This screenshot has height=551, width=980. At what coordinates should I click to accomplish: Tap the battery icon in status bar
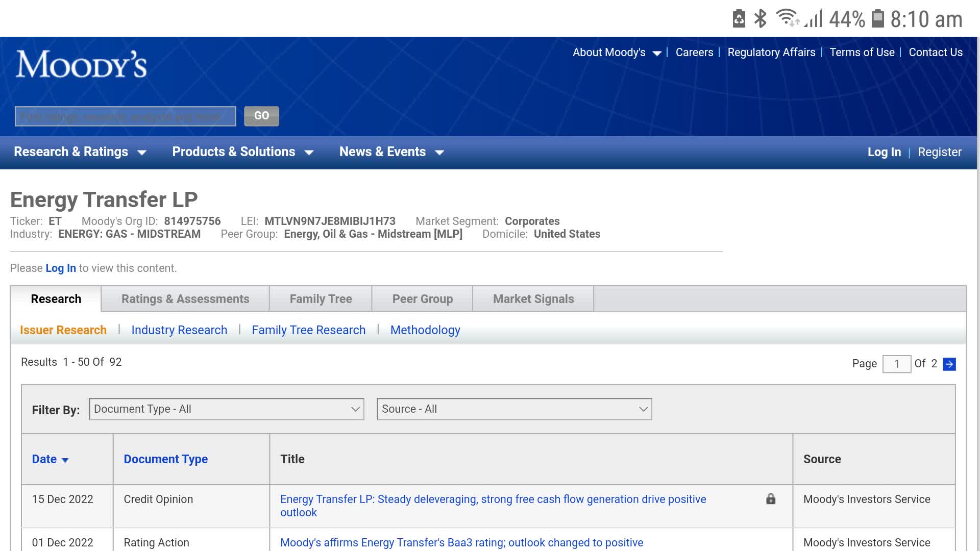(x=877, y=19)
